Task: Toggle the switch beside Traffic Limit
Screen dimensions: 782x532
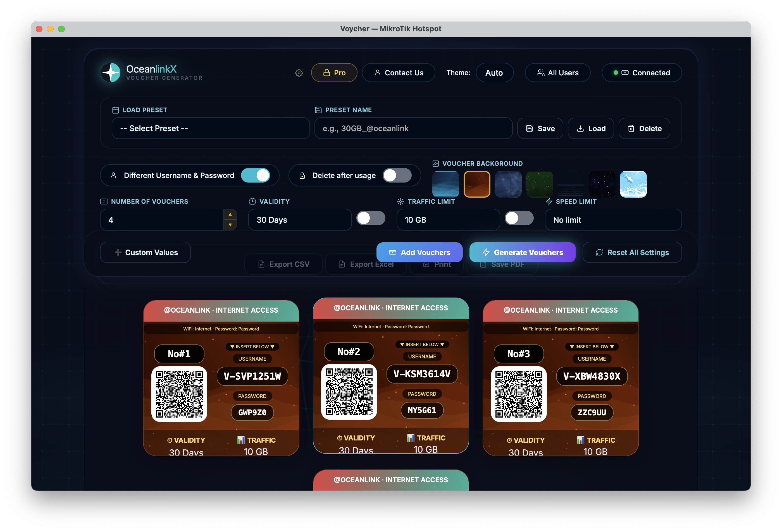Action: coord(519,218)
